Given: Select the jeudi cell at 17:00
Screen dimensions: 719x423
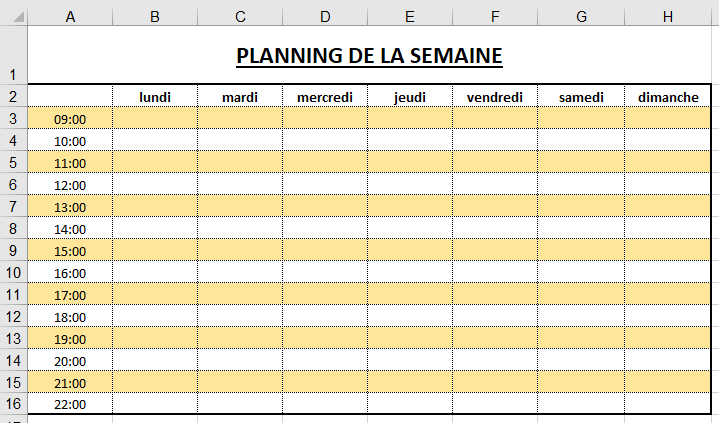Looking at the screenshot, I should tap(410, 295).
